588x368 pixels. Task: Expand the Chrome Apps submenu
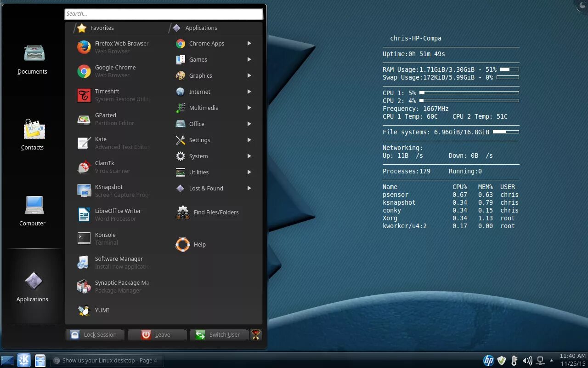click(x=214, y=43)
